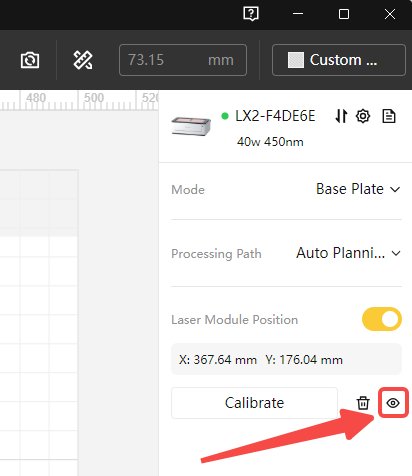Turn off Laser Module Position switch
The image size is (412, 476).
coord(382,319)
